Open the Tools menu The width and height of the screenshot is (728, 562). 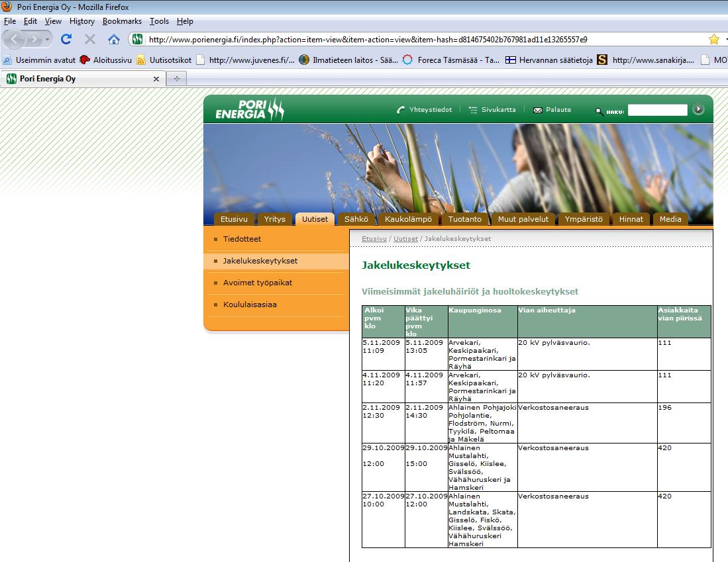point(159,21)
